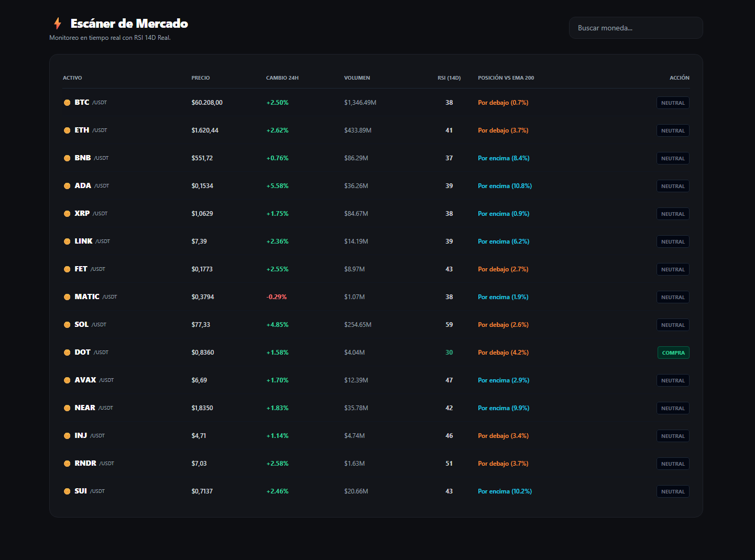Click the RSI (14D) column header
The width and height of the screenshot is (755, 560).
click(x=449, y=78)
